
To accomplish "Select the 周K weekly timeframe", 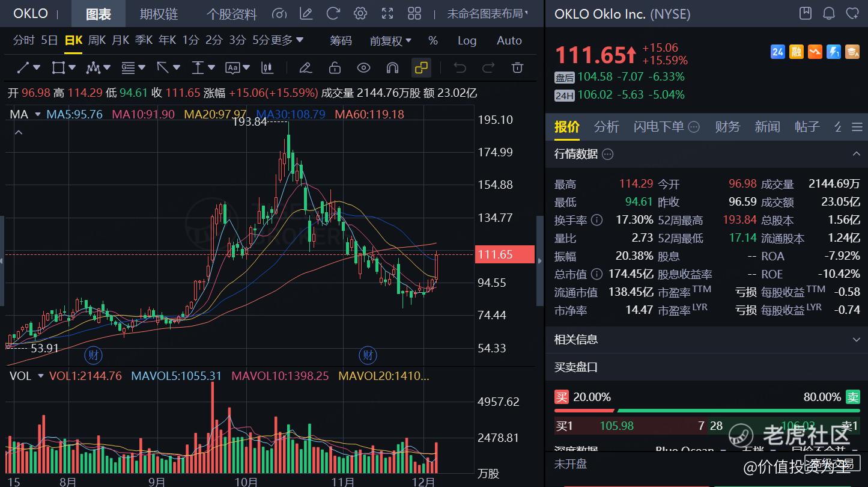I will tap(97, 40).
